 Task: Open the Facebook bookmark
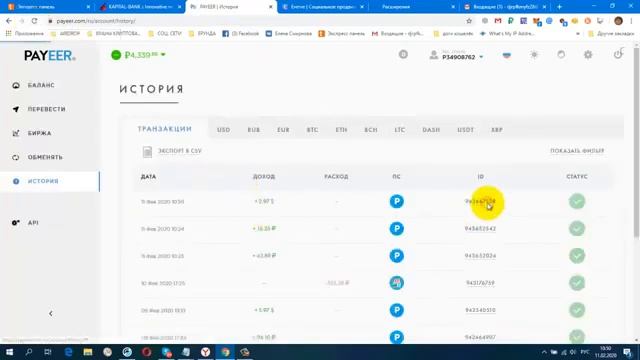coord(241,34)
